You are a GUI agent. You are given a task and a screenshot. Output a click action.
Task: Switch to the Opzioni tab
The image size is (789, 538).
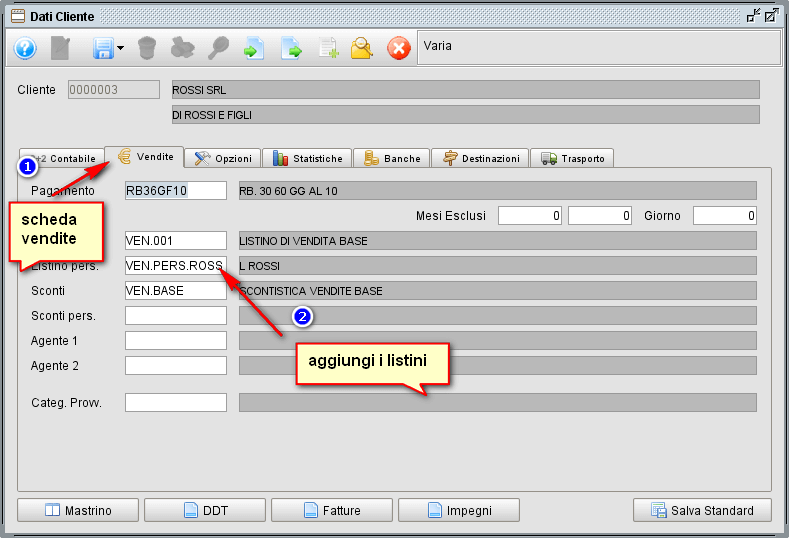click(x=223, y=158)
